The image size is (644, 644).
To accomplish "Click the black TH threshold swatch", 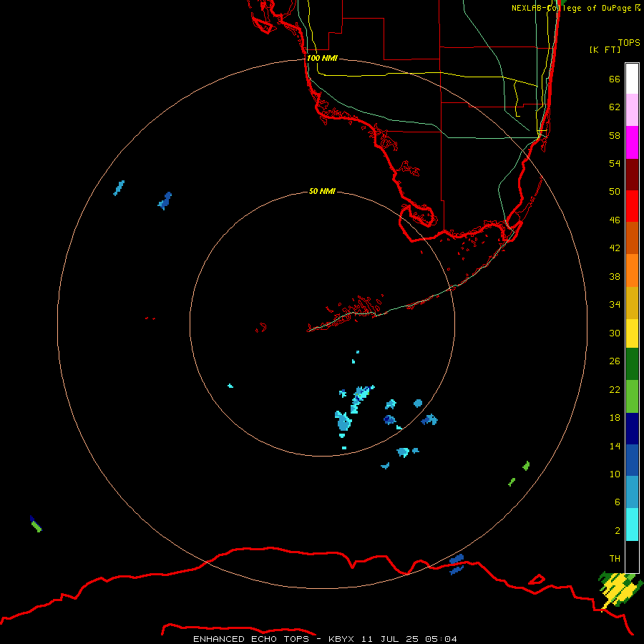I will click(632, 557).
